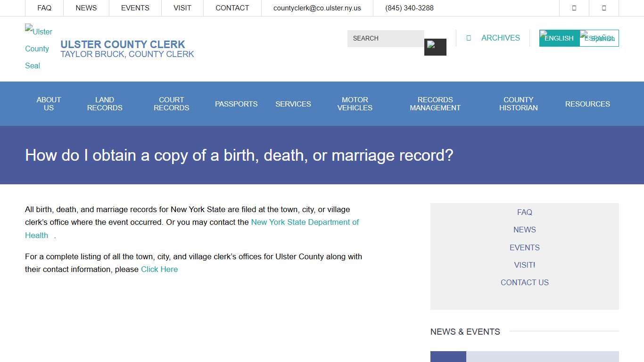This screenshot has height=362, width=644.
Task: Click the Archives folder icon
Action: point(469,38)
